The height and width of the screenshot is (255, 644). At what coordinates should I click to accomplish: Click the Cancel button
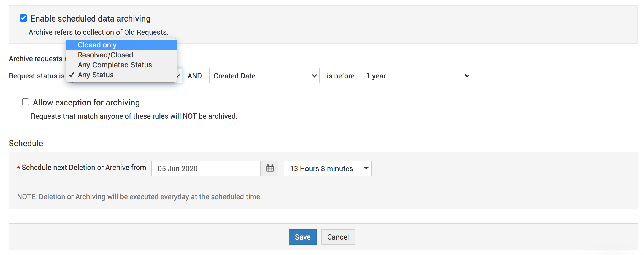pos(338,237)
